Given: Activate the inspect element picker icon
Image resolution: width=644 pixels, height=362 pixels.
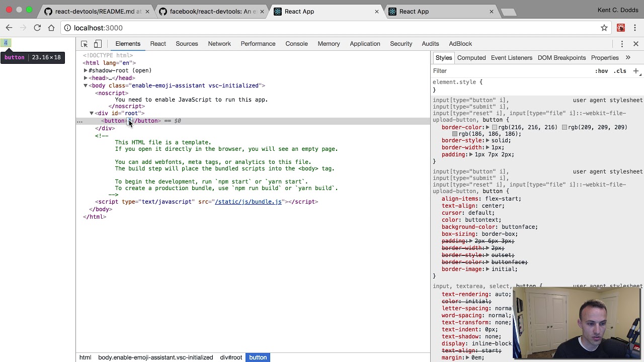Looking at the screenshot, I should pos(85,44).
